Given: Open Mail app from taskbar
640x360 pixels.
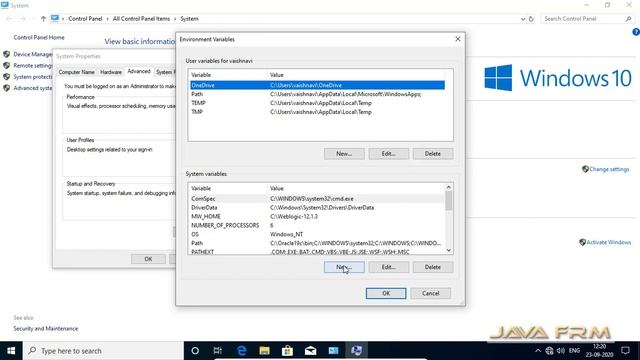Looking at the screenshot, I should coord(311,351).
